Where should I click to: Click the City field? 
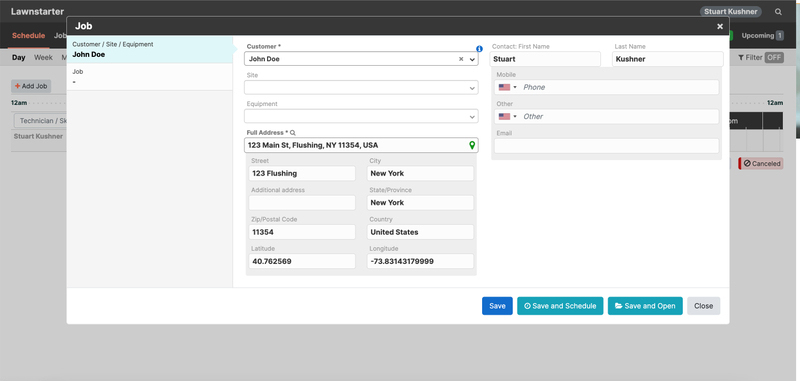[420, 173]
